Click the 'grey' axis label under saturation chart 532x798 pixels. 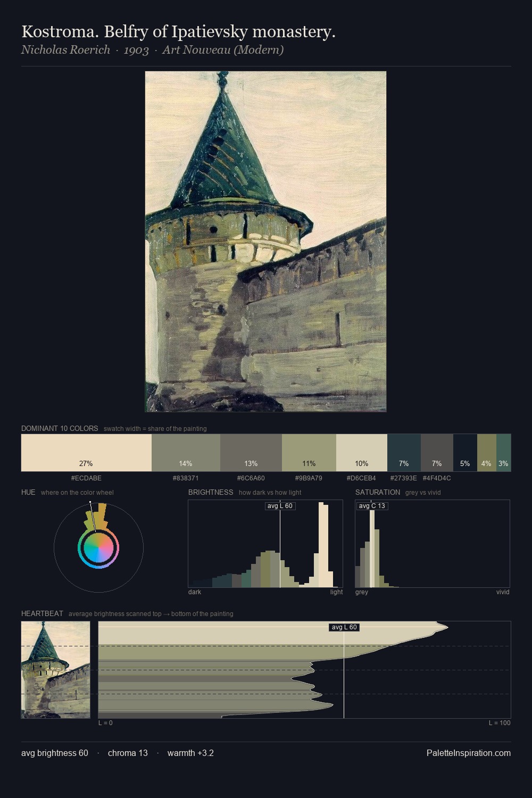click(x=362, y=592)
